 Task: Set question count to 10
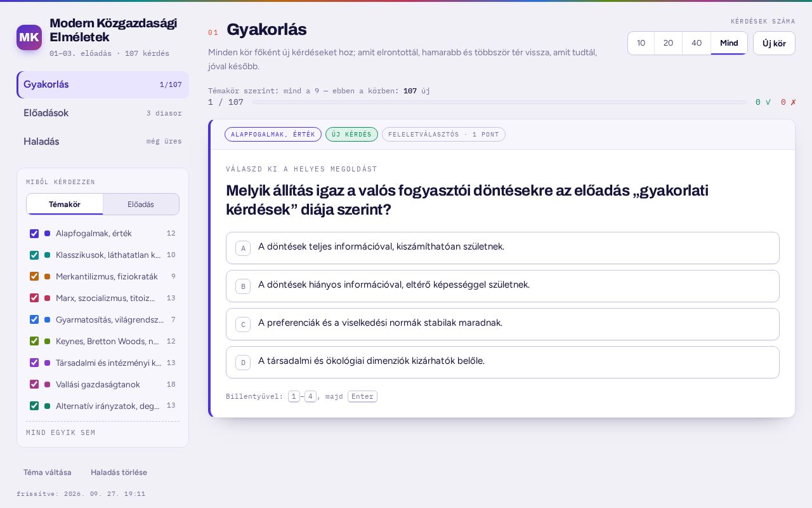641,43
